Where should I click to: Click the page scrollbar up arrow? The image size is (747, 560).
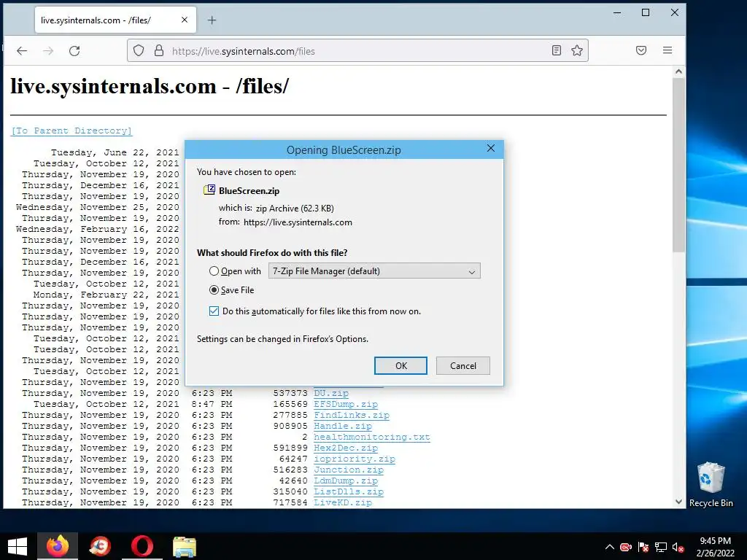678,72
